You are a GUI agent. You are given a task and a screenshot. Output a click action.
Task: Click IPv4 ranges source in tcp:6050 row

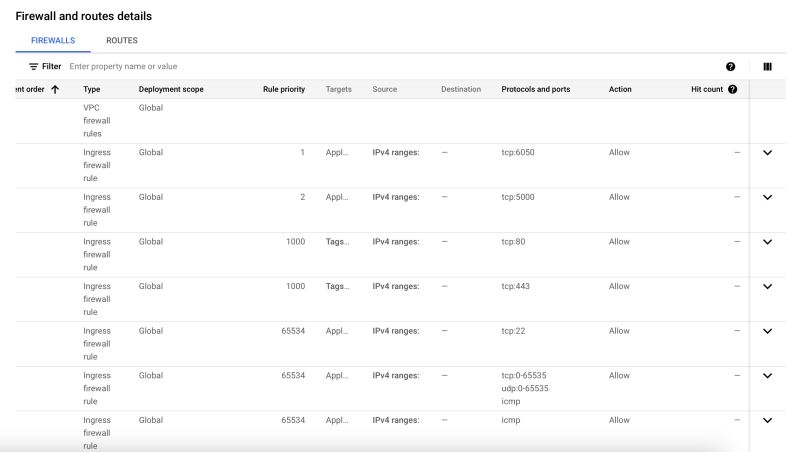[x=396, y=153]
